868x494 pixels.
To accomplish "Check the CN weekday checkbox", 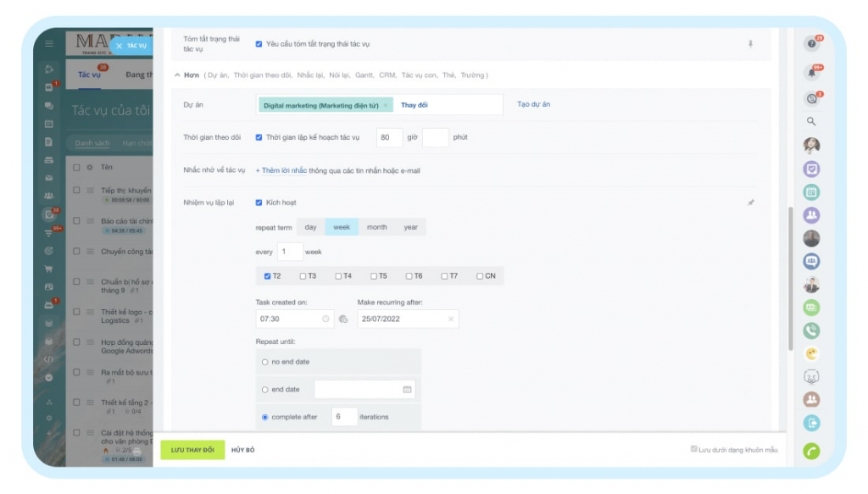I will [480, 276].
